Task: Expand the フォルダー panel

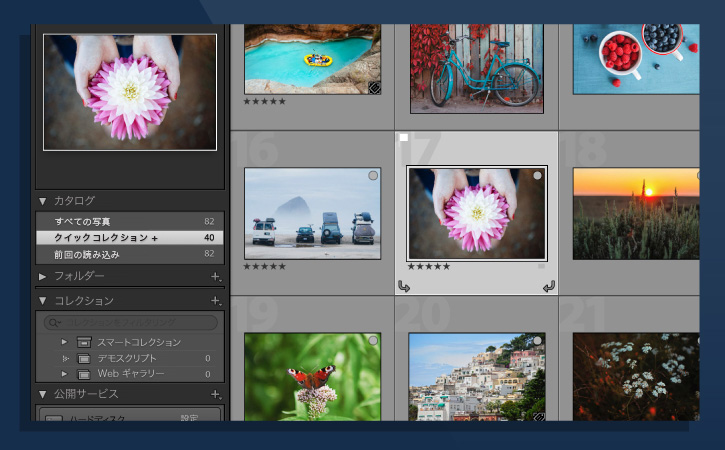Action: pos(43,277)
